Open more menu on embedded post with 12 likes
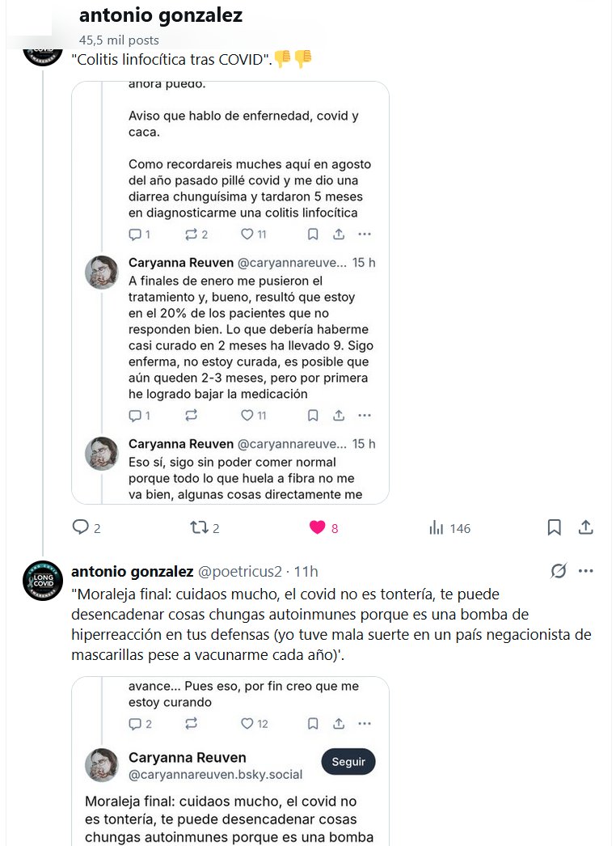 [x=365, y=724]
